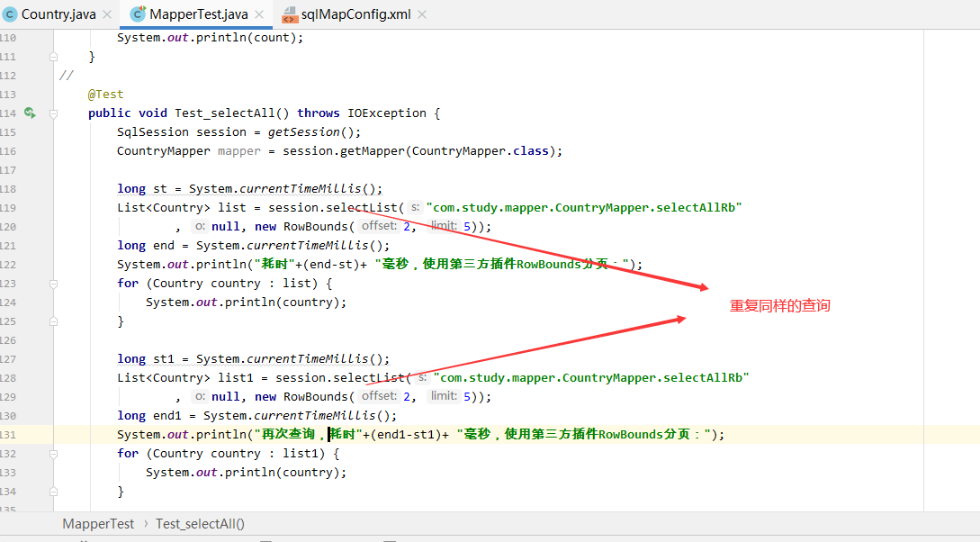Screen dimensions: 980x542
Task: Click line number 122 in the gutter
Action: [8, 265]
